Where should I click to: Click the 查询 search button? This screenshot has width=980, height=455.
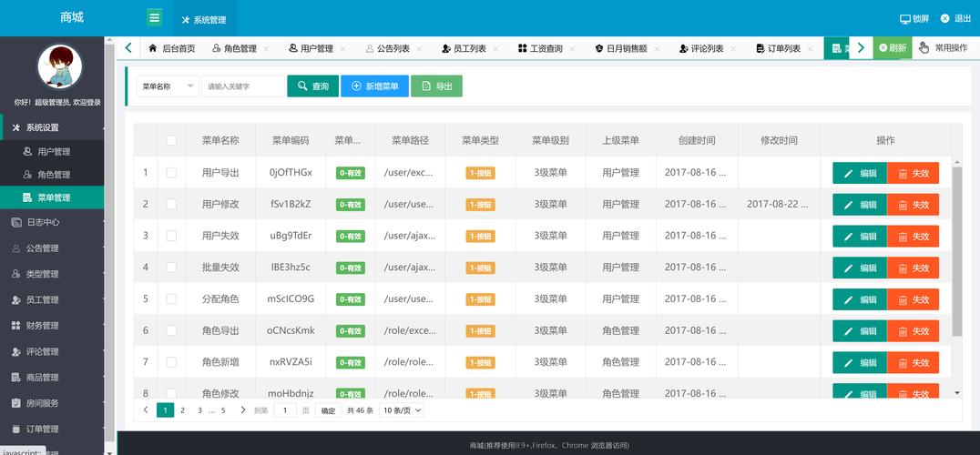[312, 86]
